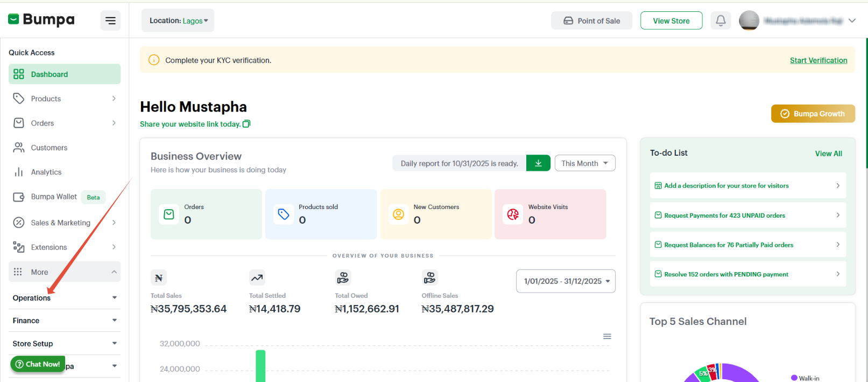The height and width of the screenshot is (382, 868).
Task: Open the 1/01/2025 - 31/12/2025 date range
Action: 566,281
